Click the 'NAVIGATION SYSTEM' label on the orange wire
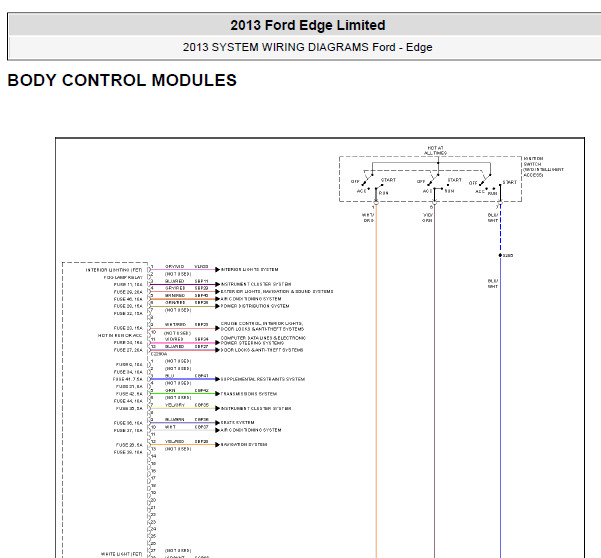This screenshot has height=558, width=601. (x=244, y=445)
